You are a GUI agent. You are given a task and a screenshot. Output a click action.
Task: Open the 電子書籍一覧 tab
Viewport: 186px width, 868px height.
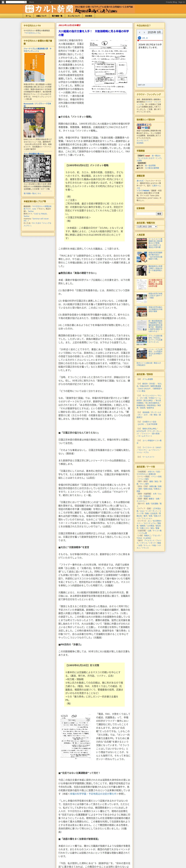[x=57, y=16]
